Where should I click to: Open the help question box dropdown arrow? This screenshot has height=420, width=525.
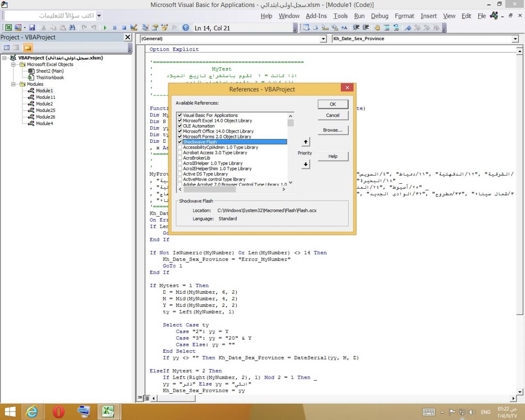click(x=99, y=16)
